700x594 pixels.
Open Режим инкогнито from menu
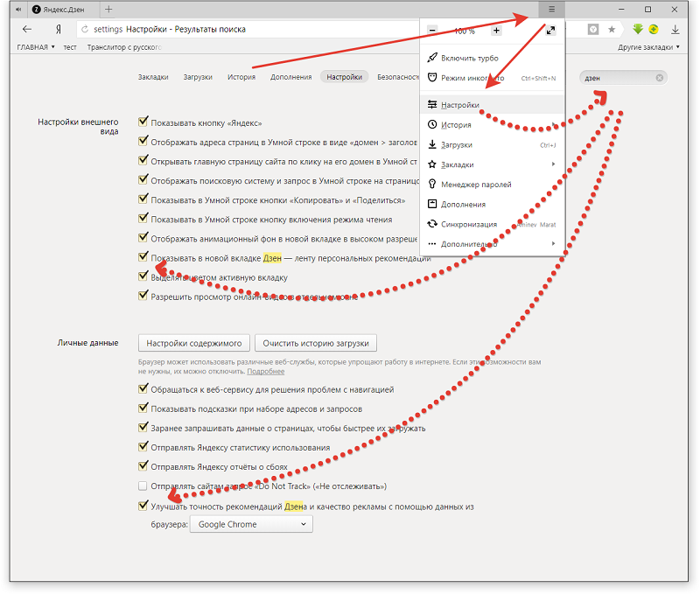coord(493,78)
